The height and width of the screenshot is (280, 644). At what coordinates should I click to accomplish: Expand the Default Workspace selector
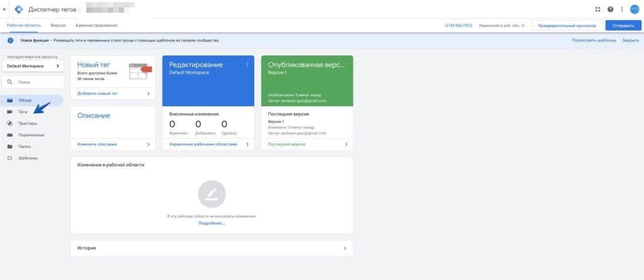[33, 65]
